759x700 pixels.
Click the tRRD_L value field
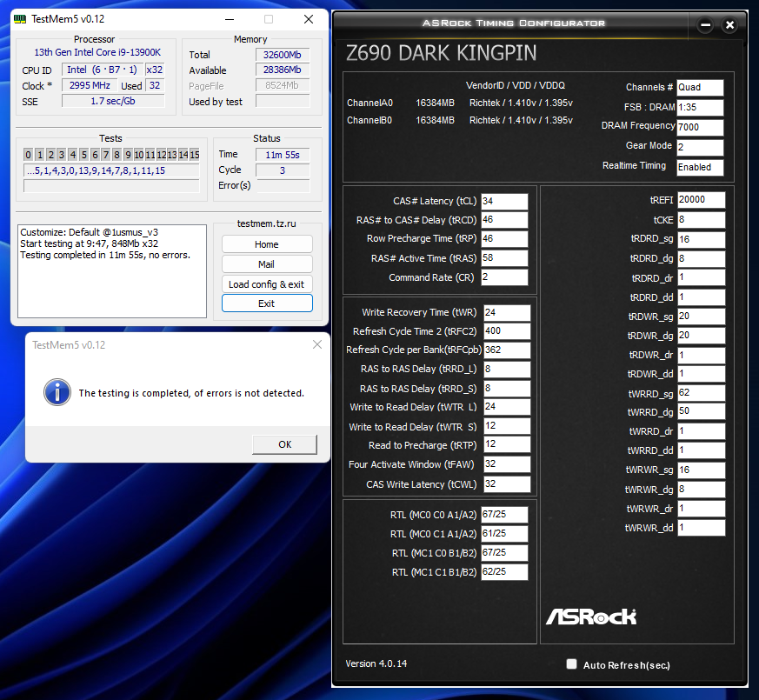[x=507, y=370]
